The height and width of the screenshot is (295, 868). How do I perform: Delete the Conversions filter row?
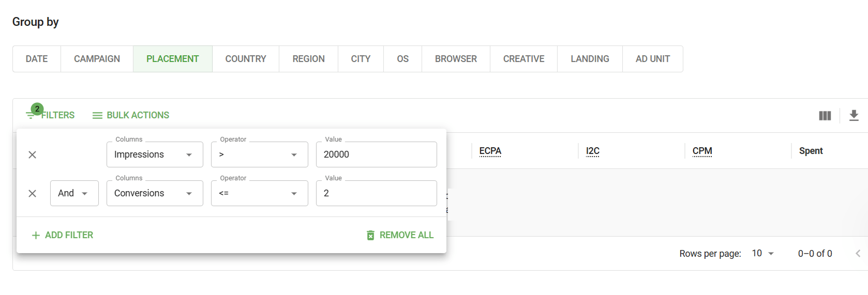pos(32,193)
